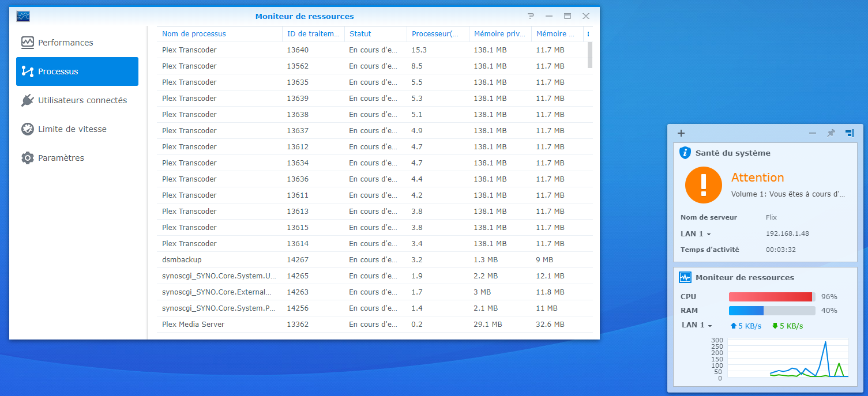Select the Plex Media Server process

375,325
